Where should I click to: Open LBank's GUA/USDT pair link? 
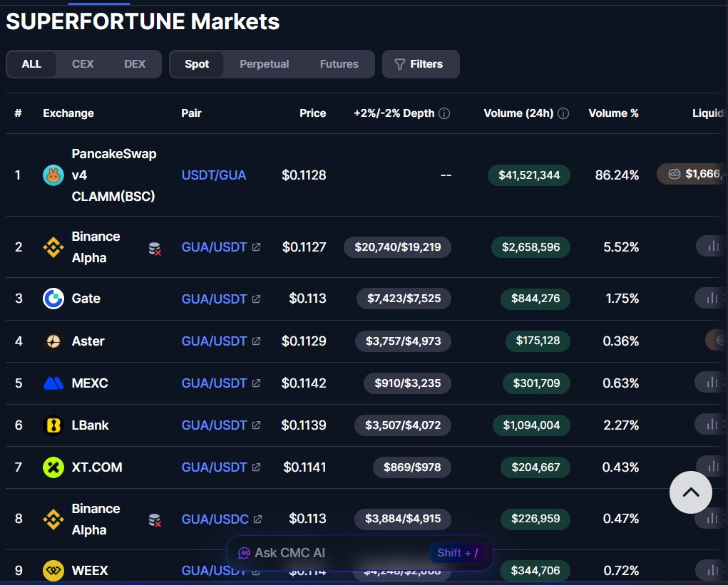point(214,425)
